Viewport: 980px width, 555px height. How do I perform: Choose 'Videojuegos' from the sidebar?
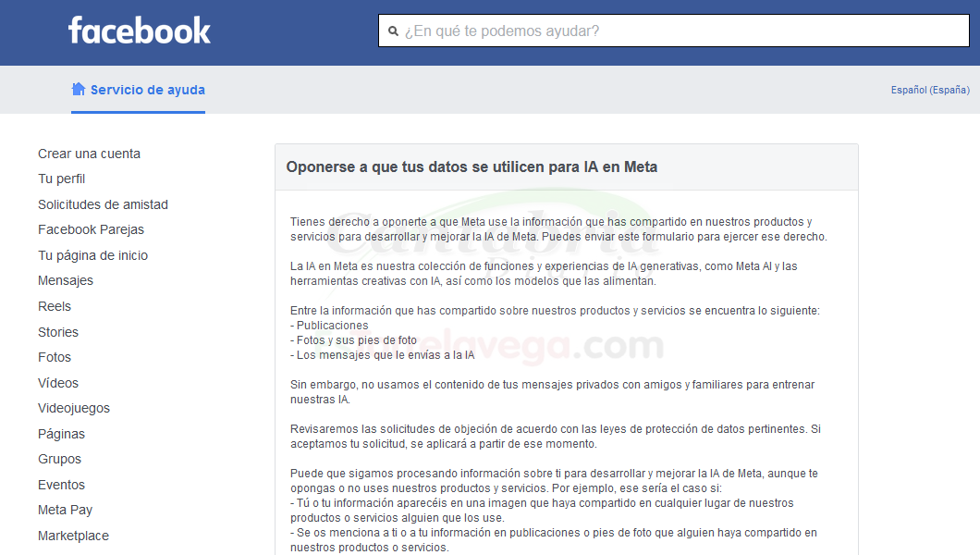pos(74,408)
